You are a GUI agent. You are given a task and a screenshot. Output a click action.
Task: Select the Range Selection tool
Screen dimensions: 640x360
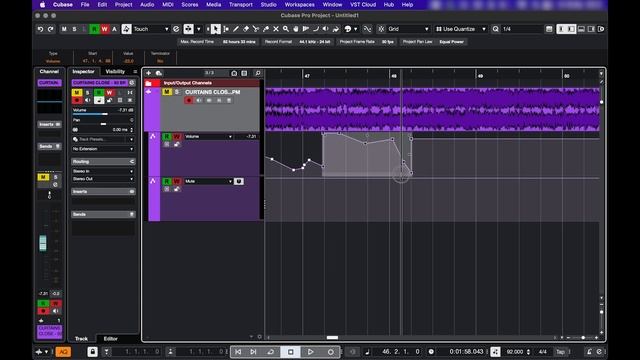pyautogui.click(x=226, y=29)
